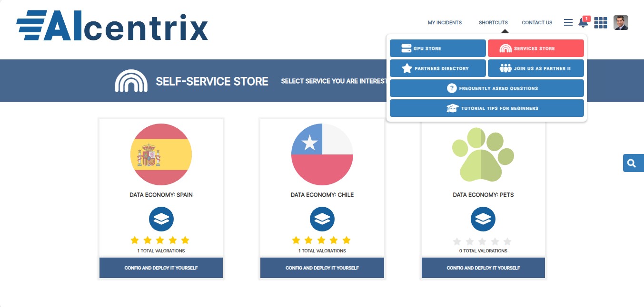Click the layers icon under Spain
644x307 pixels.
click(161, 219)
